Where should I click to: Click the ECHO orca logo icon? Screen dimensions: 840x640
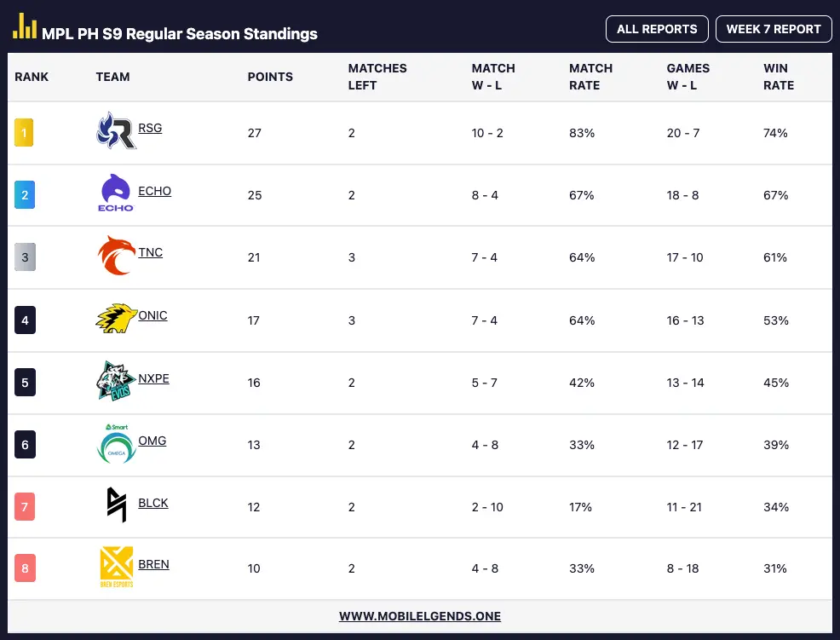point(116,193)
